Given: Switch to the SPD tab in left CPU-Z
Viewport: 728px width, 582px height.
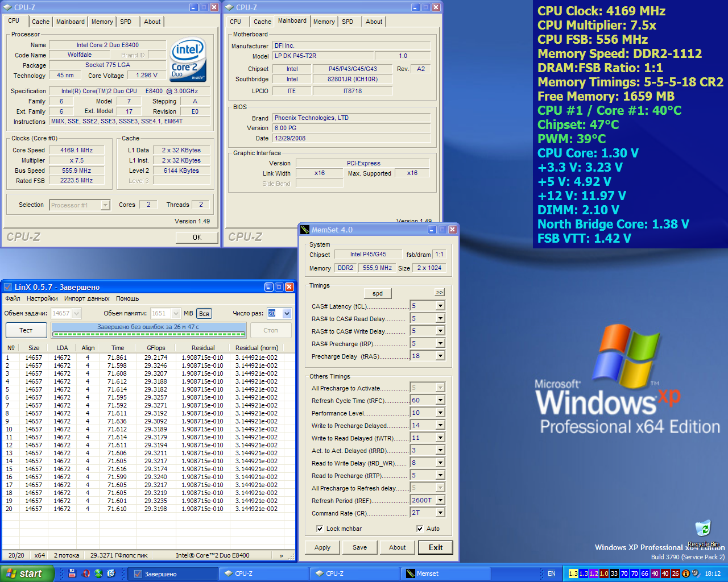Looking at the screenshot, I should (126, 22).
